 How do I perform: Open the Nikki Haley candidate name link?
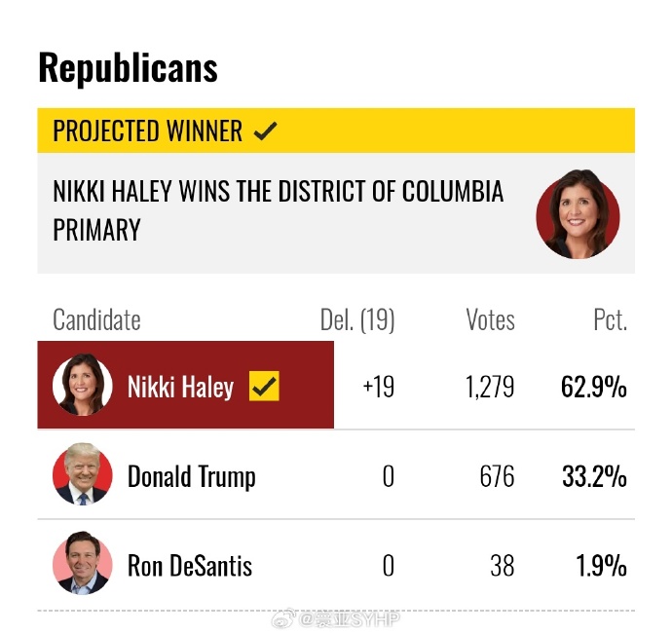point(180,387)
